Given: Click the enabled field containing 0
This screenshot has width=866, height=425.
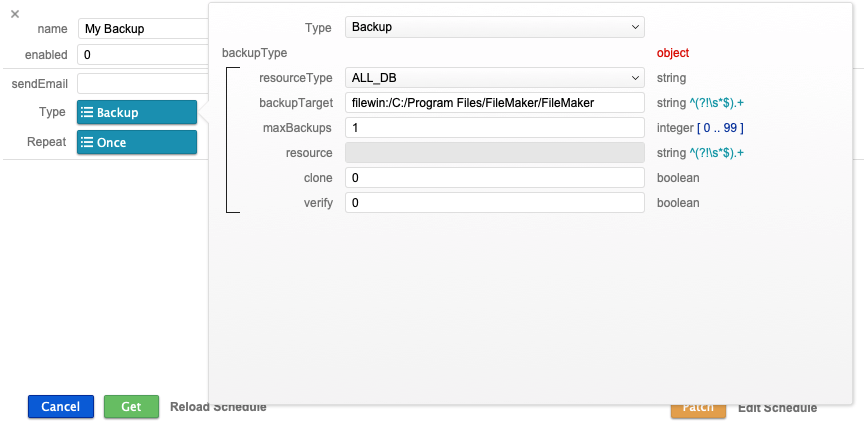Looking at the screenshot, I should coord(142,55).
